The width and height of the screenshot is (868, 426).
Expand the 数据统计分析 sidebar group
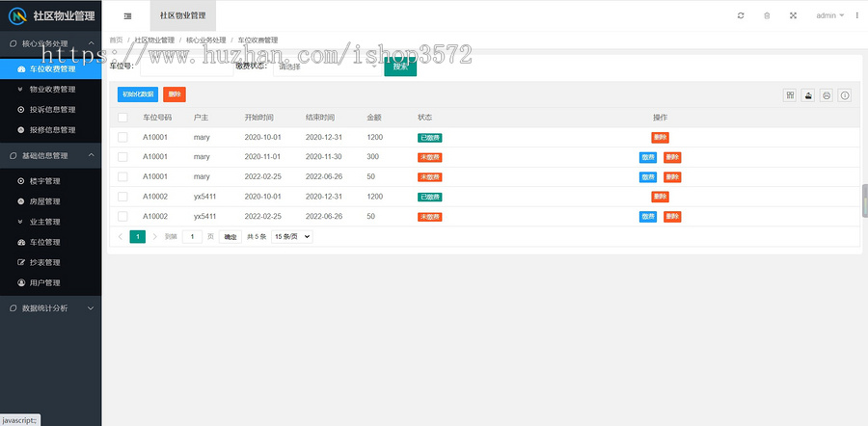tap(51, 308)
